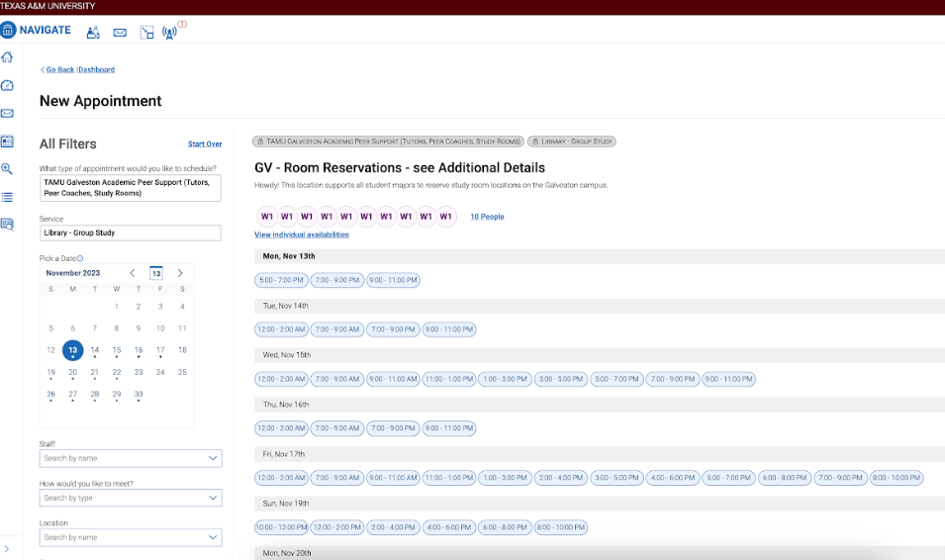Image resolution: width=945 pixels, height=560 pixels.
Task: Open the dashboard gauge icon in sidebar
Action: (x=7, y=86)
